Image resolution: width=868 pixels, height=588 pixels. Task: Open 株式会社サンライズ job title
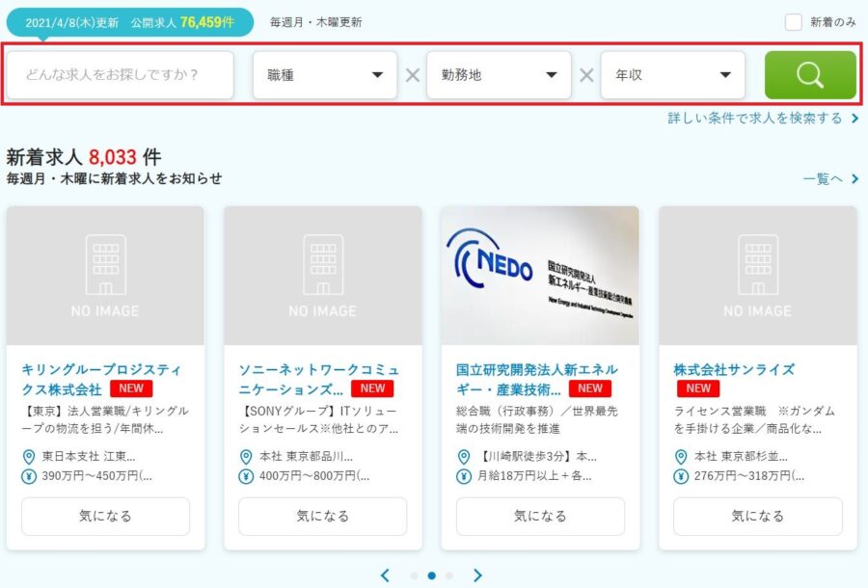point(734,370)
